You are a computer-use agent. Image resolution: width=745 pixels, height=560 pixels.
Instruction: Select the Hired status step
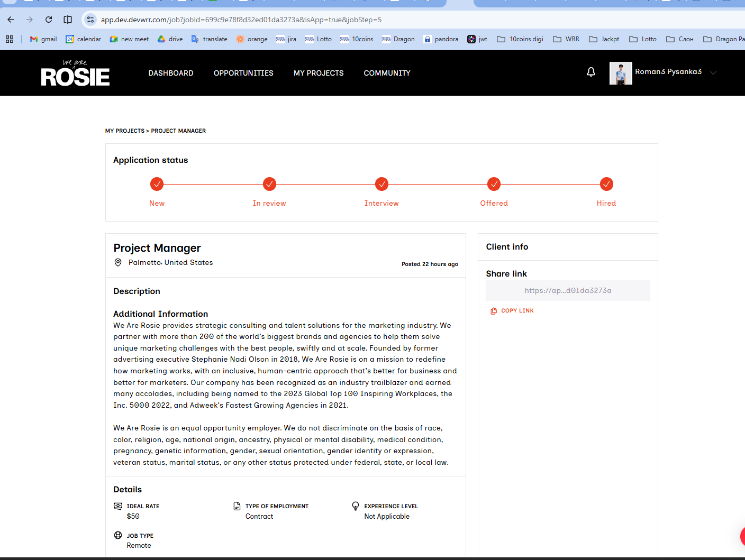(x=606, y=184)
